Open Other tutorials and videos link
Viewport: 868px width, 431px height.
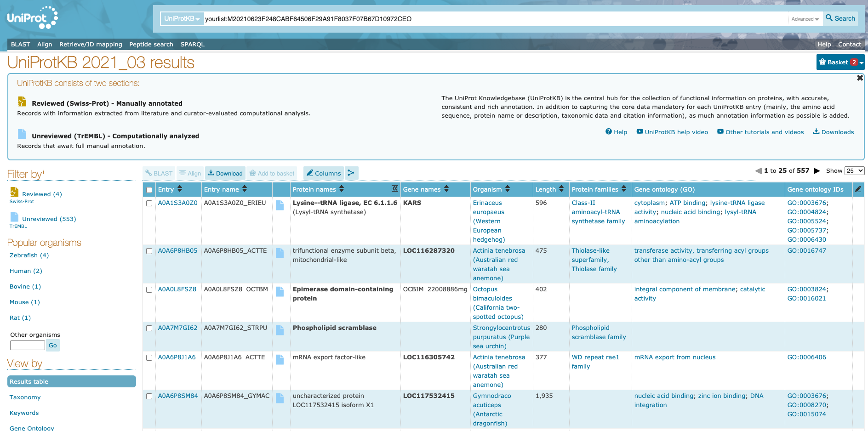click(x=765, y=132)
